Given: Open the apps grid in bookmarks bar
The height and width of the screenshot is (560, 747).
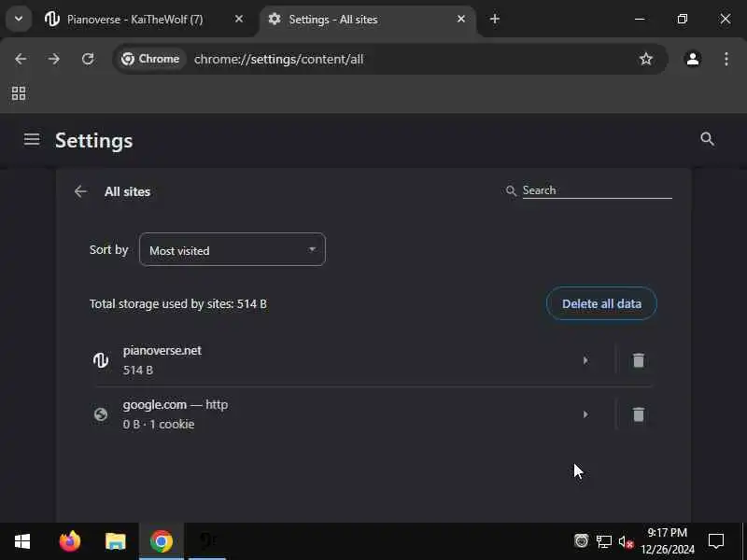Looking at the screenshot, I should 19,93.
